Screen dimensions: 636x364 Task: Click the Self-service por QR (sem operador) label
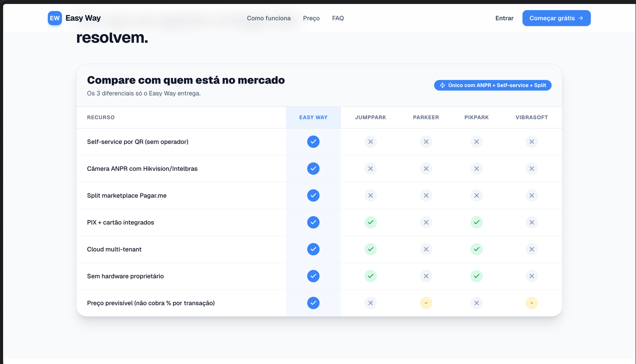click(137, 142)
